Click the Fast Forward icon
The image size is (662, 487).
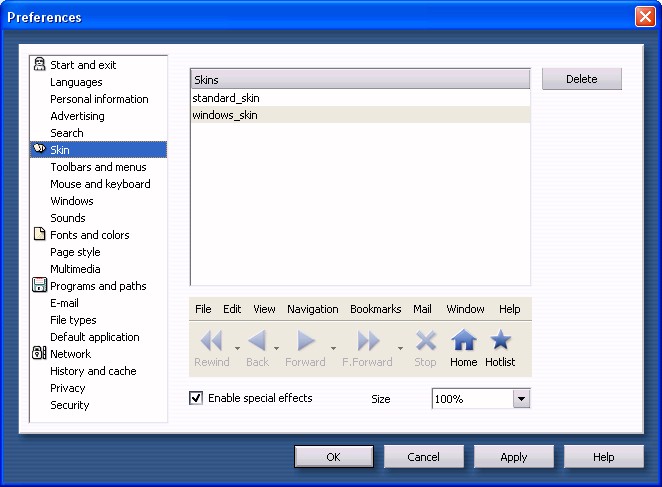367,341
